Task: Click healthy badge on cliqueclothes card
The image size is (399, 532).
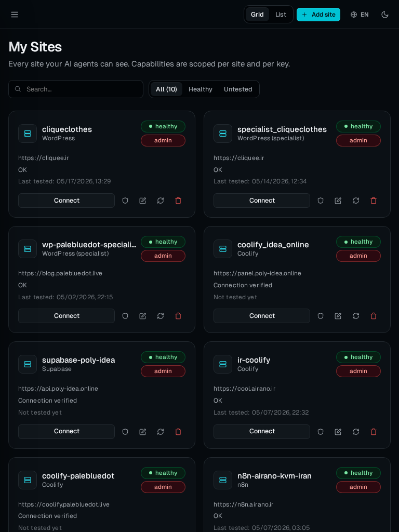Action: (163, 127)
